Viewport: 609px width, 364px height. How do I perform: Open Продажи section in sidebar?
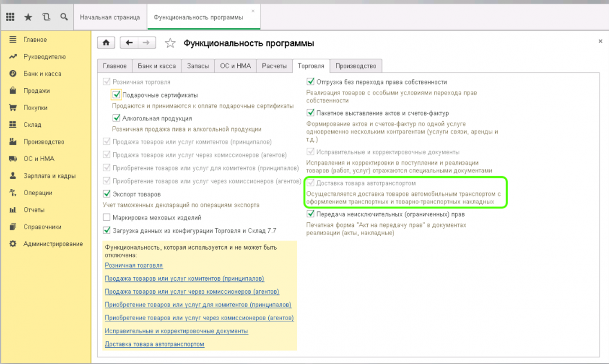36,91
